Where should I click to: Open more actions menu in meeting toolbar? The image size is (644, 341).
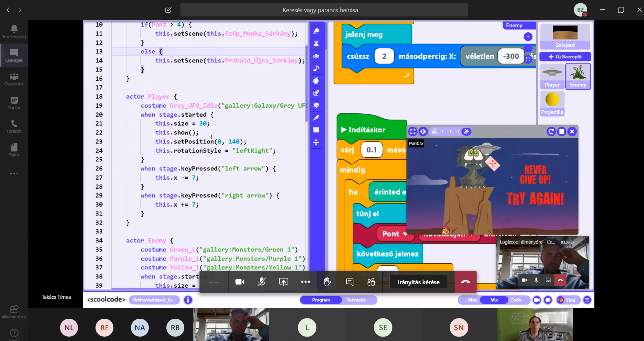(x=305, y=282)
